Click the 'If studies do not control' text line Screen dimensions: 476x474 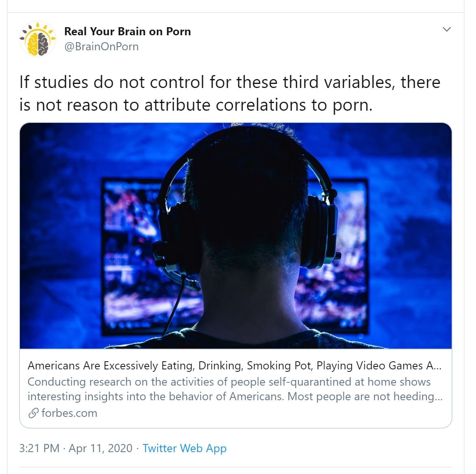click(230, 82)
